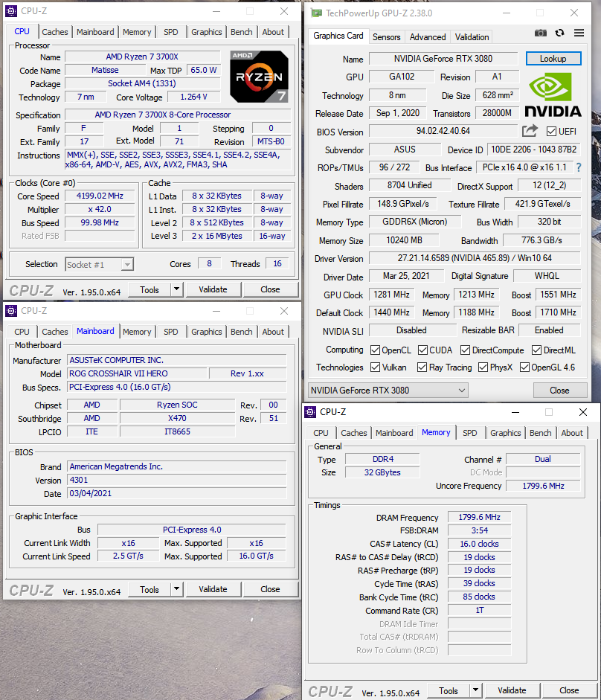Open Graphics tab in Memory window
This screenshot has height=700, width=601.
click(506, 433)
